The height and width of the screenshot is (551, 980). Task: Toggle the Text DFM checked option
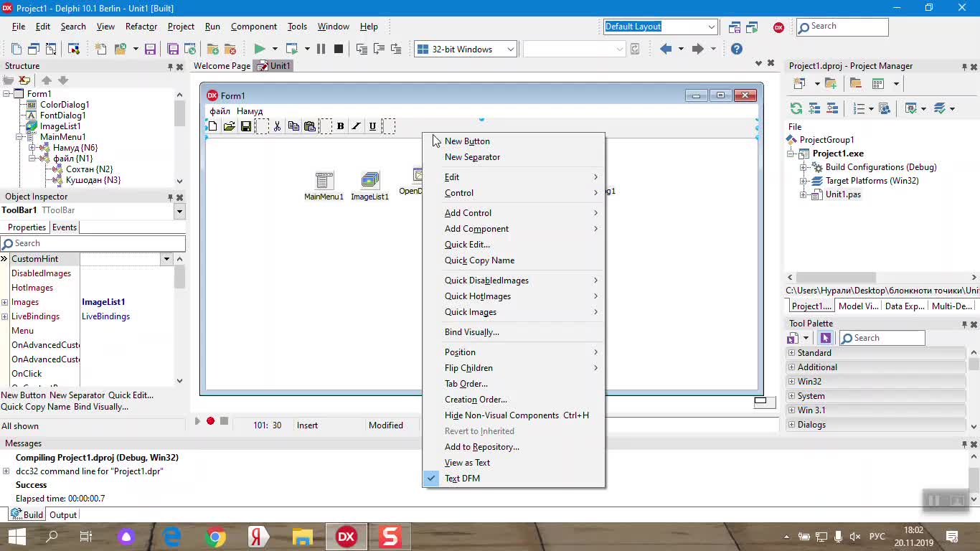click(x=513, y=479)
